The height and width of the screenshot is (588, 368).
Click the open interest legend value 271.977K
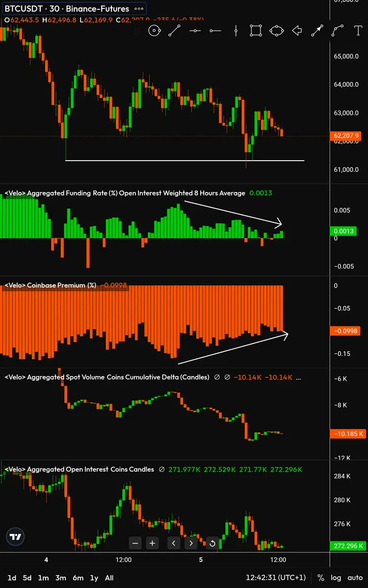click(184, 469)
